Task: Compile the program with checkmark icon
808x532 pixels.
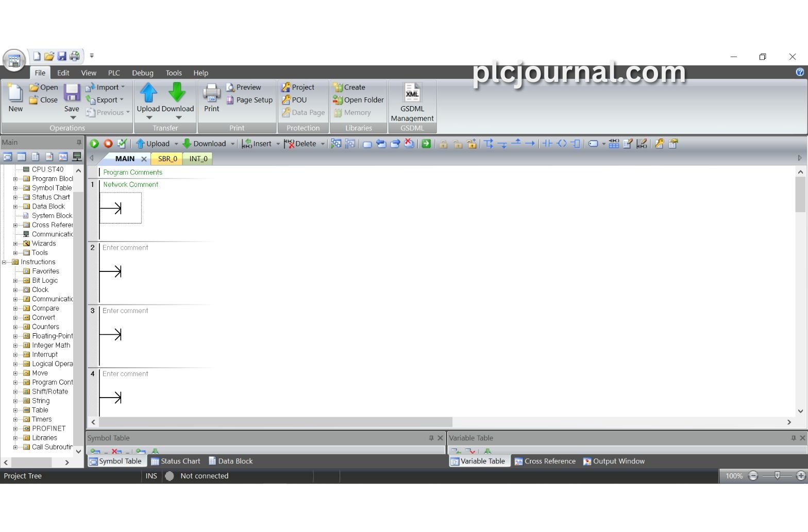Action: pos(122,144)
